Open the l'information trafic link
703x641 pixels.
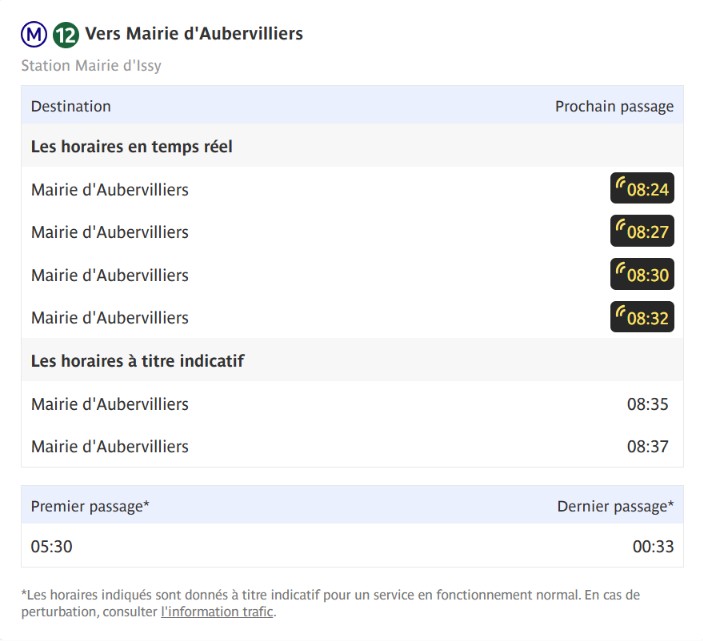217,612
